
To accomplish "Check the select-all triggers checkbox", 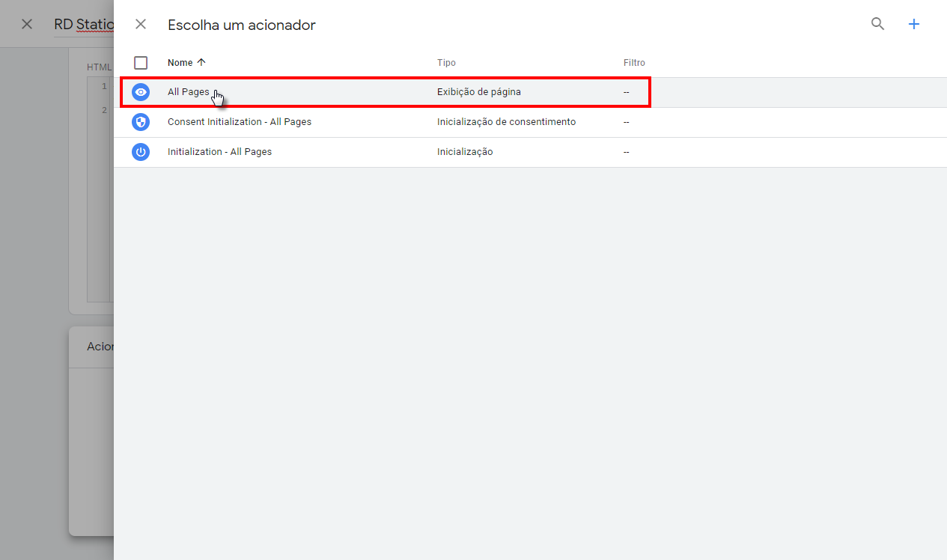I will click(140, 62).
